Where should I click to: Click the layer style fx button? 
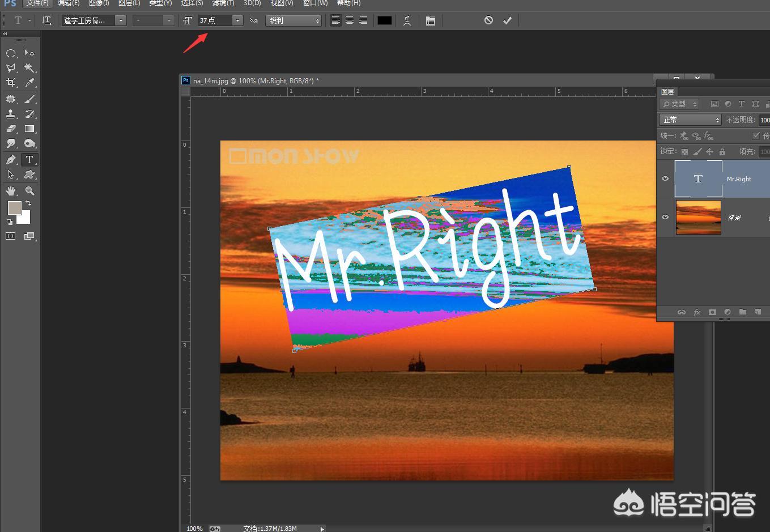coord(697,312)
